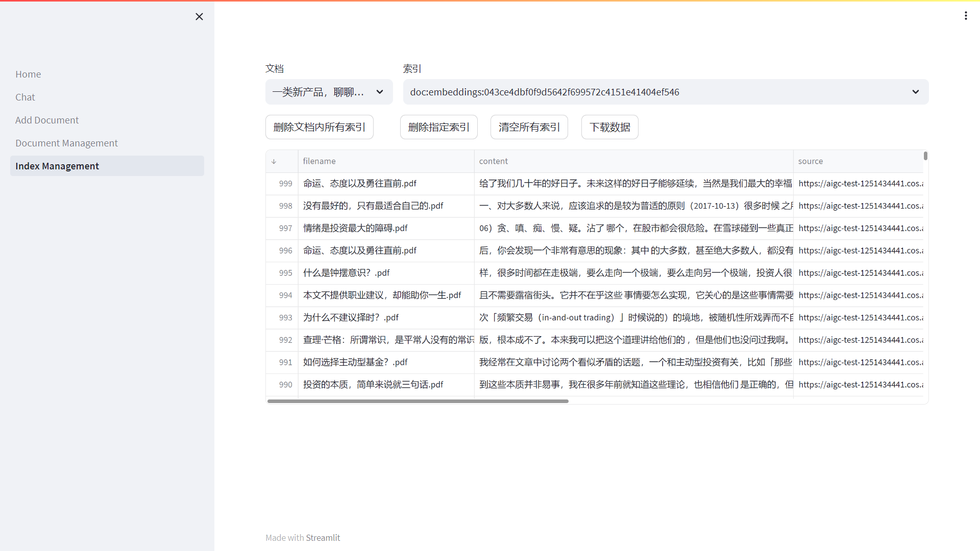
Task: Click the table's vertical scrollbar thumb
Action: (925, 156)
